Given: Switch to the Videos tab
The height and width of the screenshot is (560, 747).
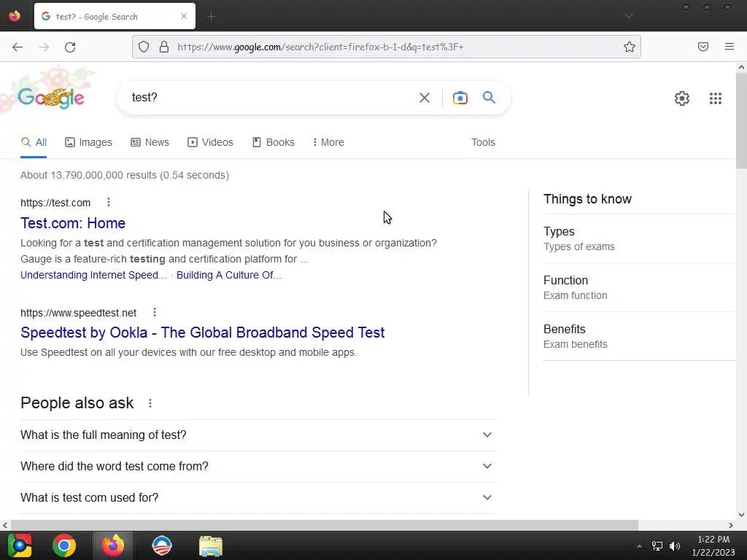Looking at the screenshot, I should click(x=211, y=142).
